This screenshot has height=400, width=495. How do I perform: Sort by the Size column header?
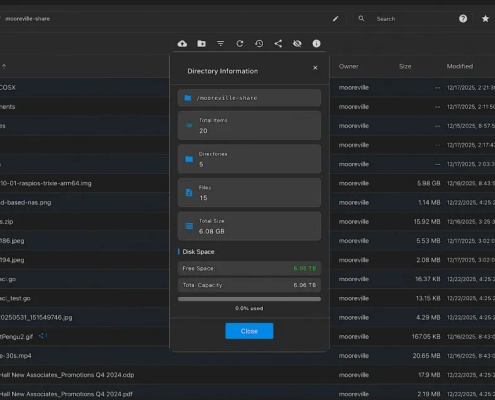[405, 66]
